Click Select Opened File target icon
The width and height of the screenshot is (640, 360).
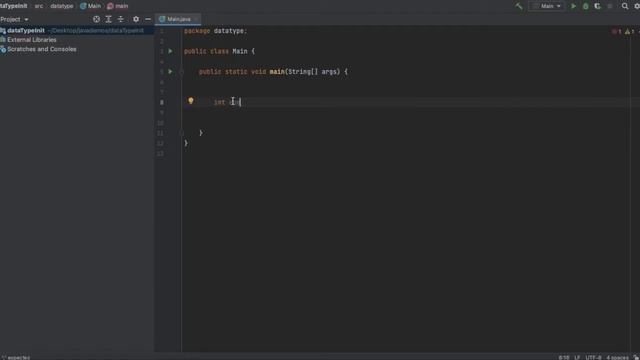96,19
